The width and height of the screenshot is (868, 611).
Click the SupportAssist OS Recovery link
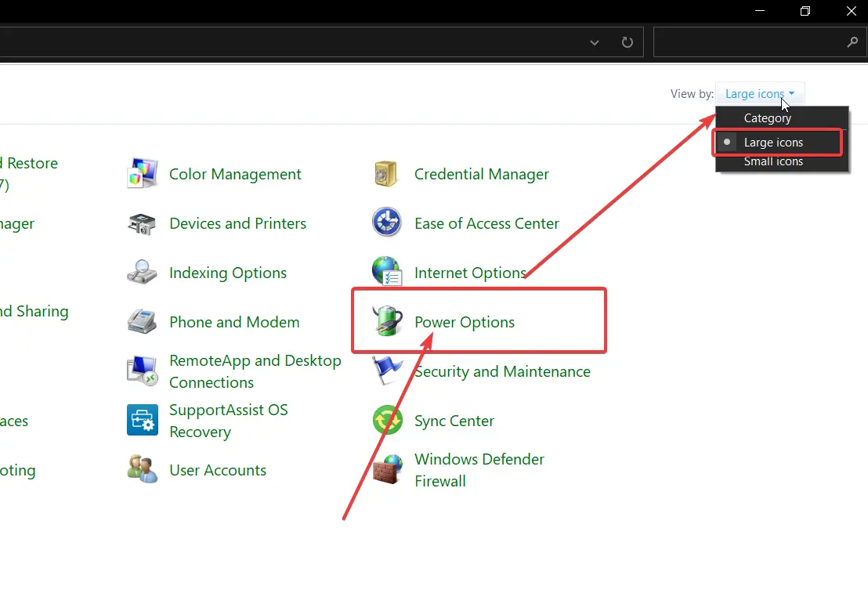click(229, 421)
